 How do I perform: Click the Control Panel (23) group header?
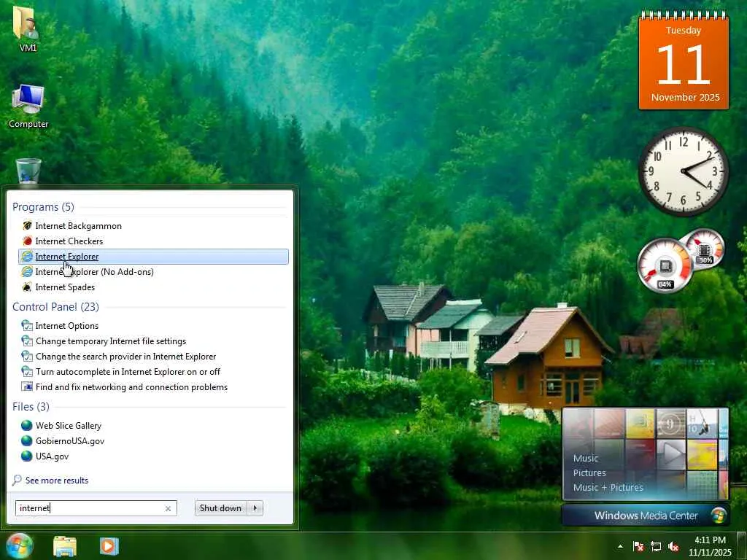[55, 307]
